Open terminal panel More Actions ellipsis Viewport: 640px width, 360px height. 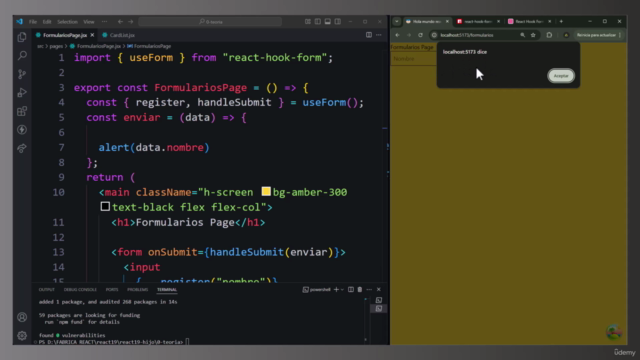(x=369, y=289)
